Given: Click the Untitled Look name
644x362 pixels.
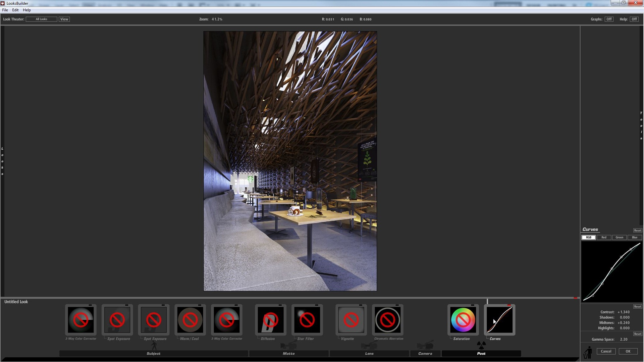Looking at the screenshot, I should pyautogui.click(x=16, y=302).
